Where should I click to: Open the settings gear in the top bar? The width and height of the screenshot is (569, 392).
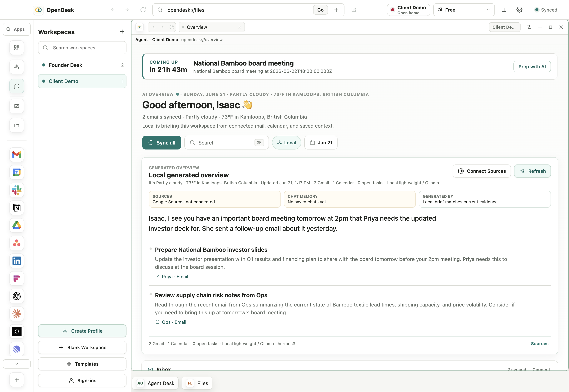tap(519, 10)
